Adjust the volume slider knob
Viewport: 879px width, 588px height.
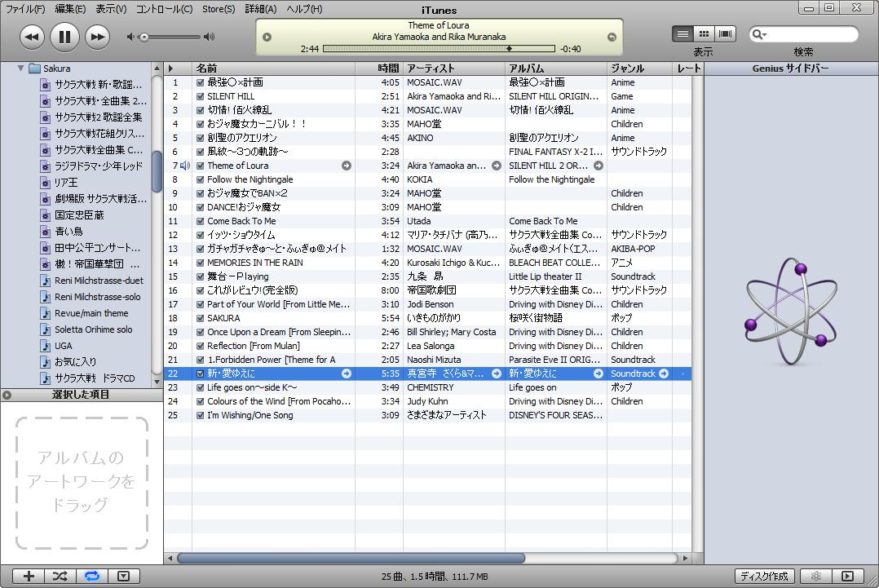pos(144,37)
